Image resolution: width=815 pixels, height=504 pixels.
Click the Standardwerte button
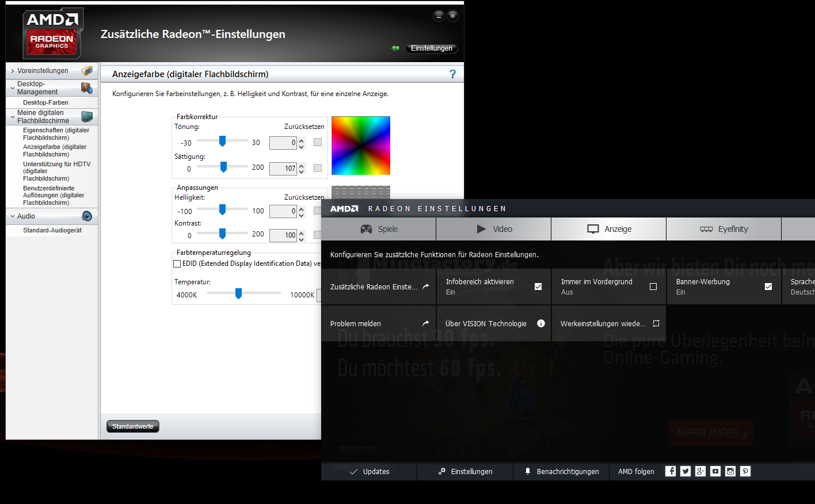[x=133, y=426]
